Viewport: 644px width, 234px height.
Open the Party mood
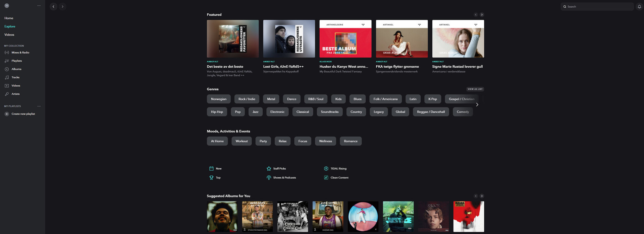[x=263, y=141]
